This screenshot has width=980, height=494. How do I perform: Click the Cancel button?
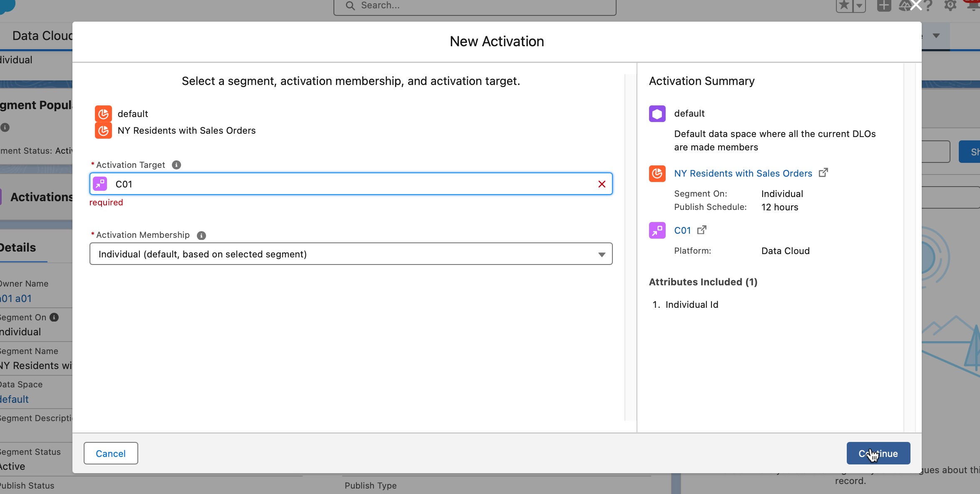pyautogui.click(x=111, y=453)
